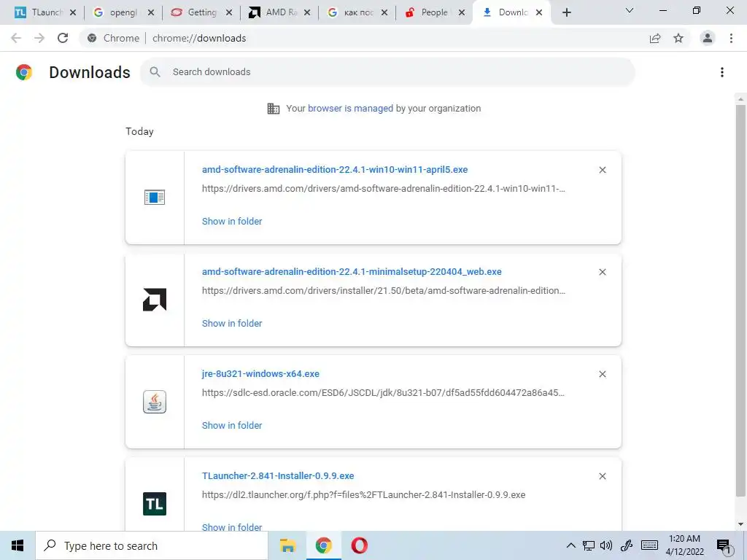747x560 pixels.
Task: Click the taskbar 'Type here to search' box
Action: [152, 545]
